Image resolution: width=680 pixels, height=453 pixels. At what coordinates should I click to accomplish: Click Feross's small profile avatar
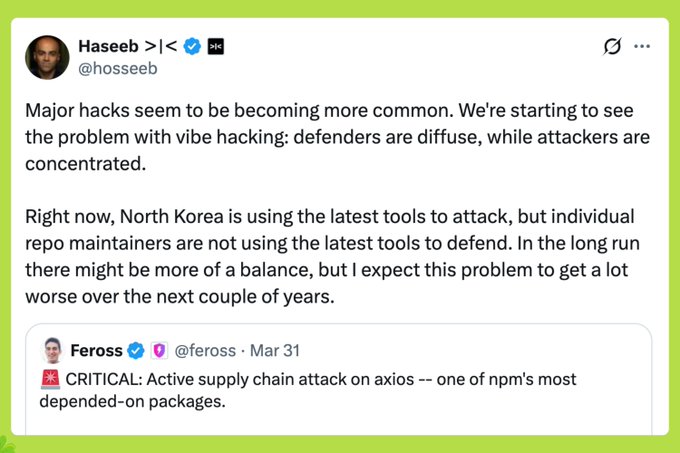pos(54,351)
